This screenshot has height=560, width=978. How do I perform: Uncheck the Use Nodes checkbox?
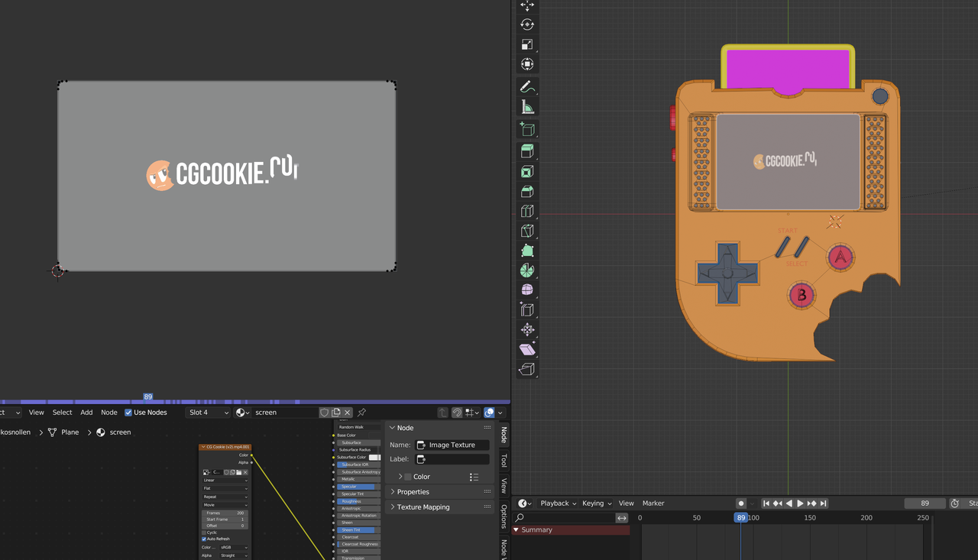tap(128, 413)
